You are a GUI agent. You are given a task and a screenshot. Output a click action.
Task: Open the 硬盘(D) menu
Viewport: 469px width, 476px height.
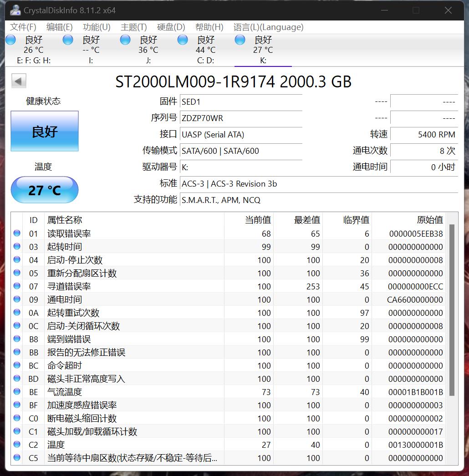point(171,27)
